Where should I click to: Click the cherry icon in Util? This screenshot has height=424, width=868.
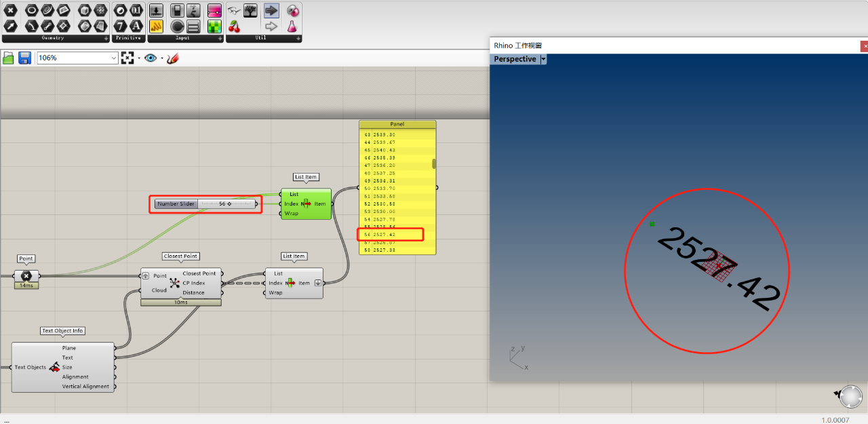pos(234,26)
